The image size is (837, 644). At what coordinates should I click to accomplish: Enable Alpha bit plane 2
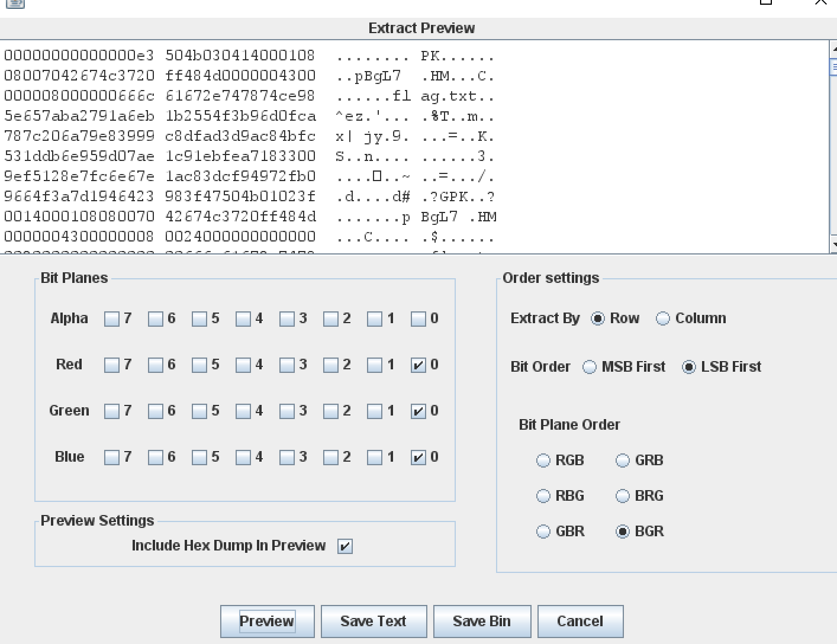coord(331,319)
